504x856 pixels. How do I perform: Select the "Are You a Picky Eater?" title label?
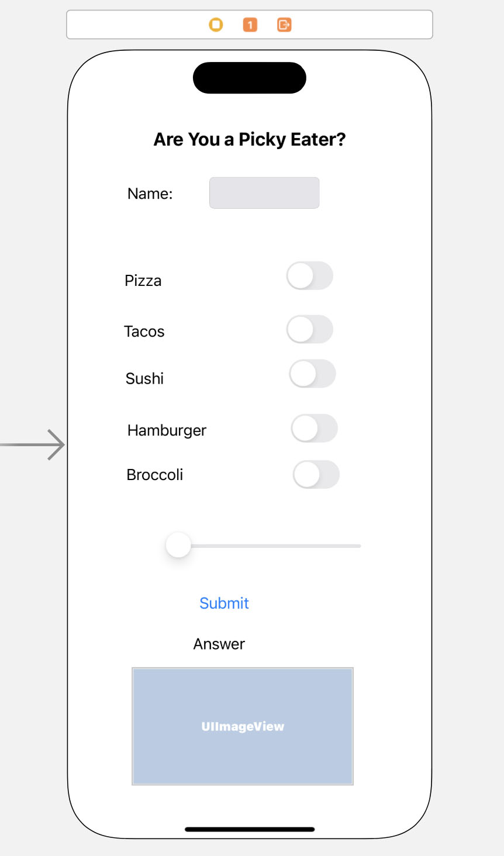pos(250,139)
